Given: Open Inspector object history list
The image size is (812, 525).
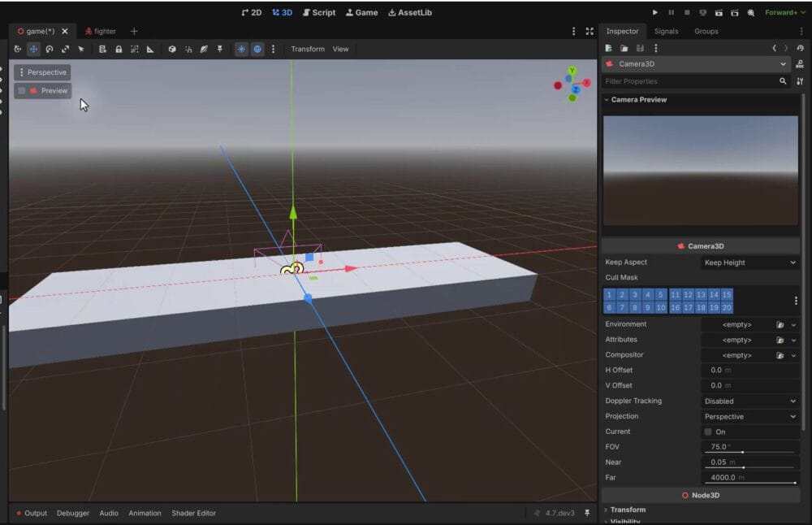Looking at the screenshot, I should pyautogui.click(x=800, y=48).
